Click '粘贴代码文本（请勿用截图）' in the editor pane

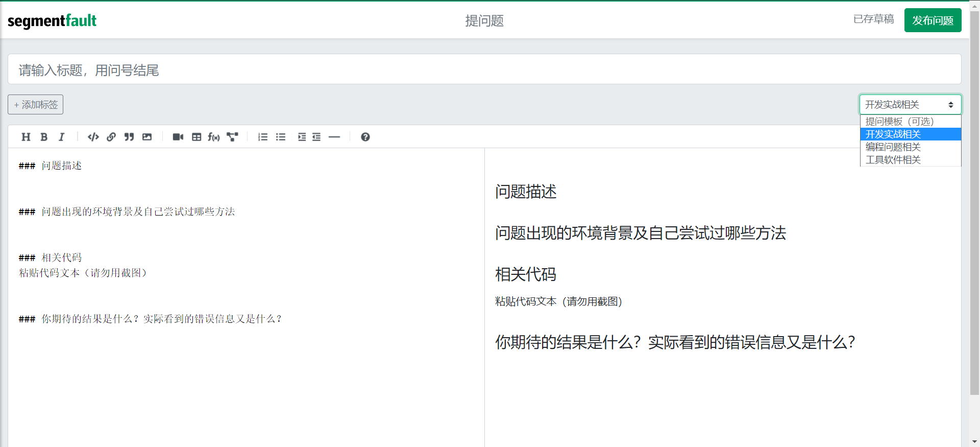83,273
